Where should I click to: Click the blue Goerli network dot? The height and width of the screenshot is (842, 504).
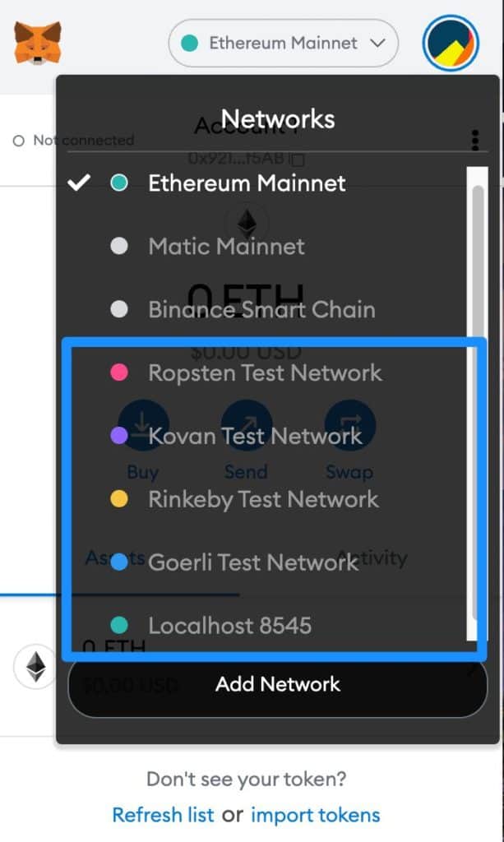(119, 562)
